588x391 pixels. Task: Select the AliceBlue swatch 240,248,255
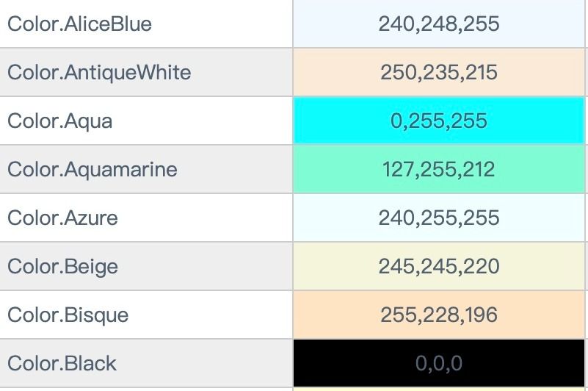[439, 24]
